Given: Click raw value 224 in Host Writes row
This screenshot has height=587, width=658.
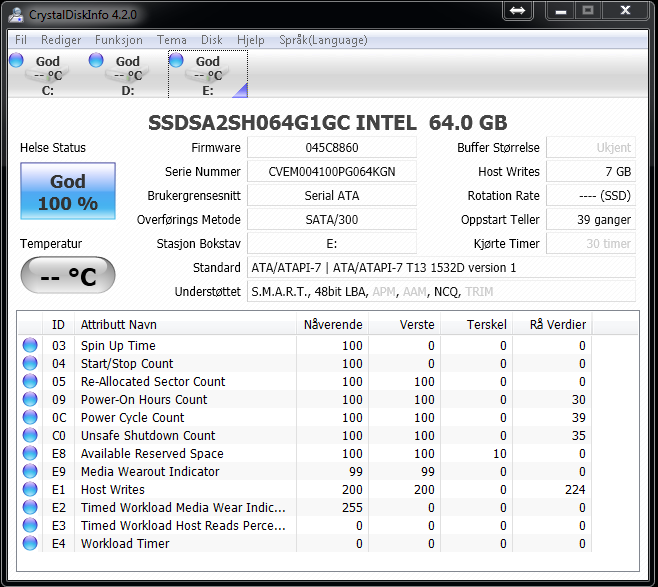Looking at the screenshot, I should click(x=575, y=490).
